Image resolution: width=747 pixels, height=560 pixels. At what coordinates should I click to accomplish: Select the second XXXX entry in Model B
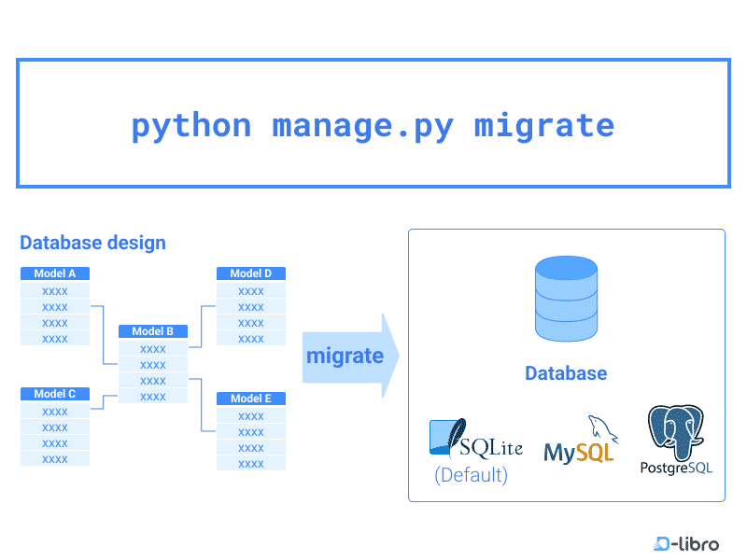pos(153,364)
